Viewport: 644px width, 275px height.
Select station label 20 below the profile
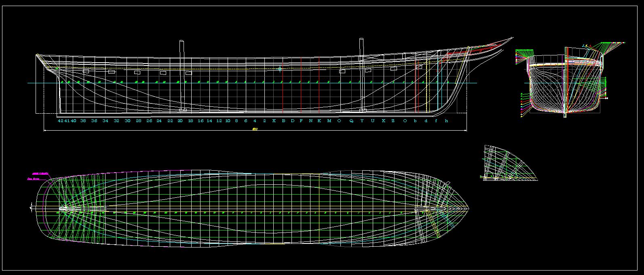click(x=180, y=121)
